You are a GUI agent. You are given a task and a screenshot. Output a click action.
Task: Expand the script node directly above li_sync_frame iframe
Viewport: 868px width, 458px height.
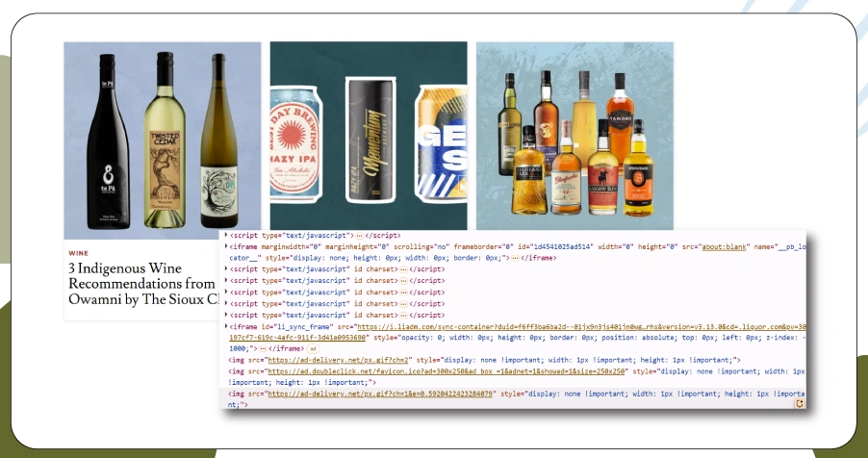click(226, 315)
